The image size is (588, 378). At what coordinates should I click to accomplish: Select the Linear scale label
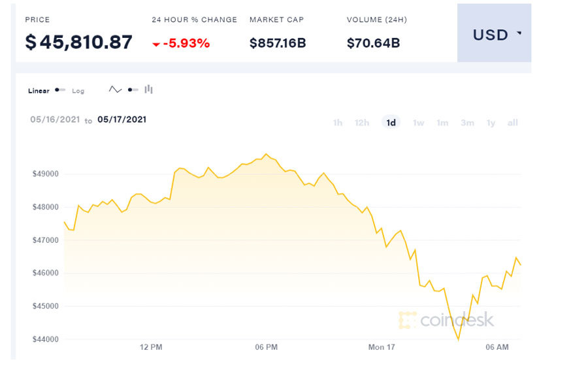tap(39, 91)
